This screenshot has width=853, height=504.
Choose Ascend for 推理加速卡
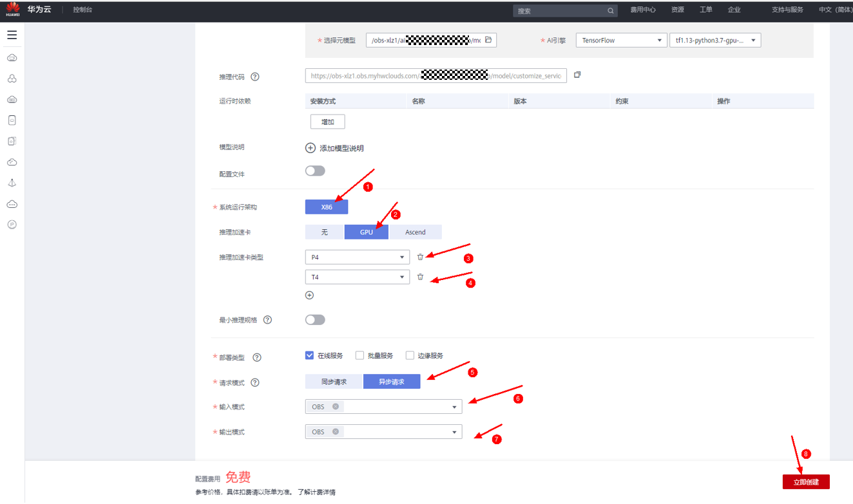(416, 232)
